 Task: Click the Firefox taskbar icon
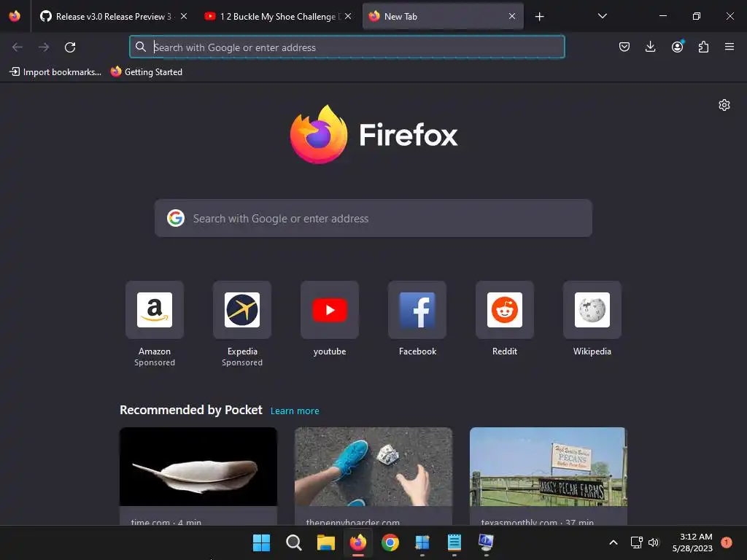[357, 542]
